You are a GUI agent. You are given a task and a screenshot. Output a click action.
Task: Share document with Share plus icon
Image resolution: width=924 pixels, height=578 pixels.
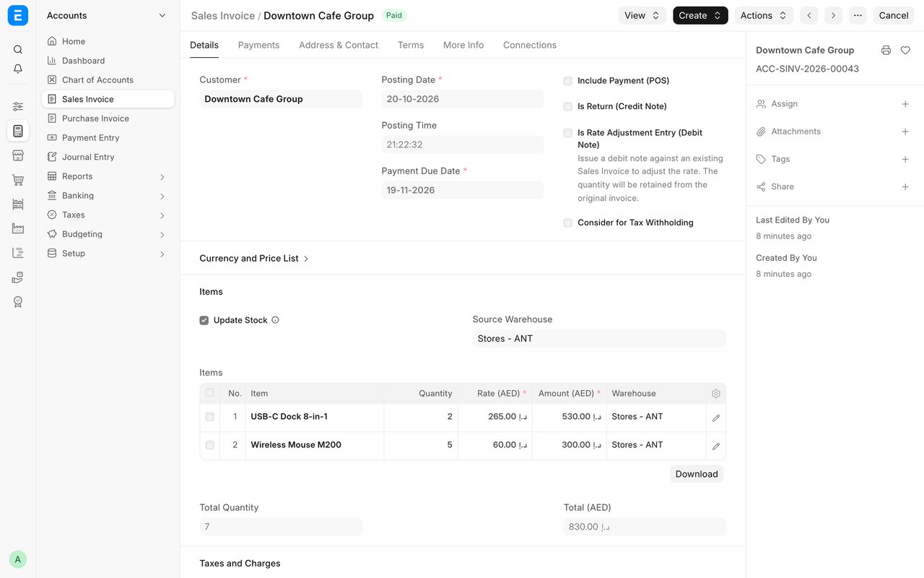pos(905,186)
